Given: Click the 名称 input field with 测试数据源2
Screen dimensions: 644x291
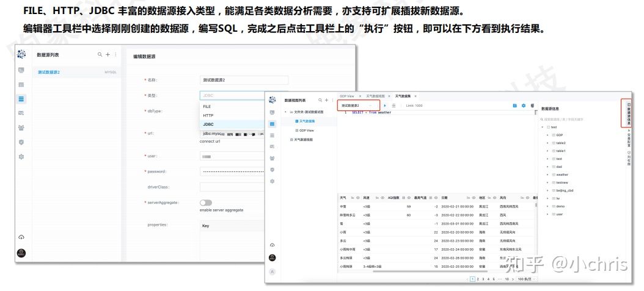Looking at the screenshot, I should point(244,80).
